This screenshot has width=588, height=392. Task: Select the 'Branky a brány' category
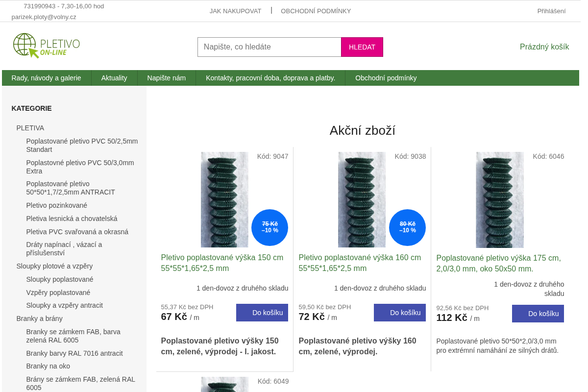point(39,318)
